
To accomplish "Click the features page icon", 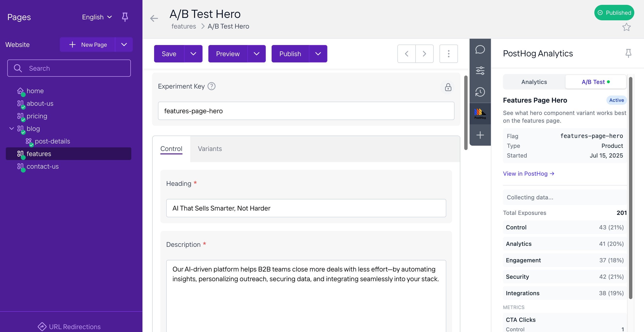I will [x=21, y=154].
